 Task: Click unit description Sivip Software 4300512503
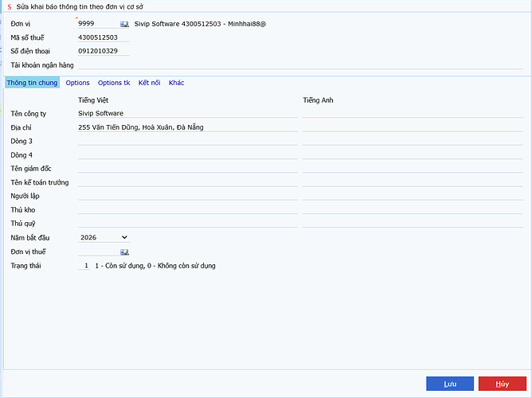click(200, 24)
